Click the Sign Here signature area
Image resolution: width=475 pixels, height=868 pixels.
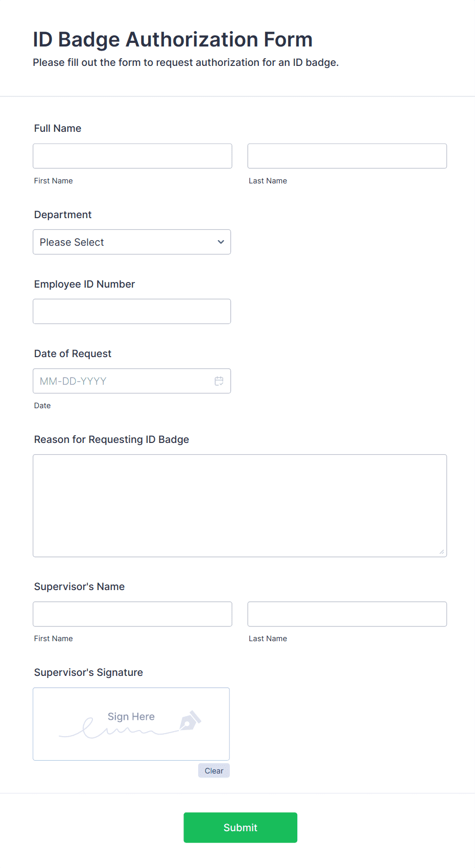pos(131,724)
